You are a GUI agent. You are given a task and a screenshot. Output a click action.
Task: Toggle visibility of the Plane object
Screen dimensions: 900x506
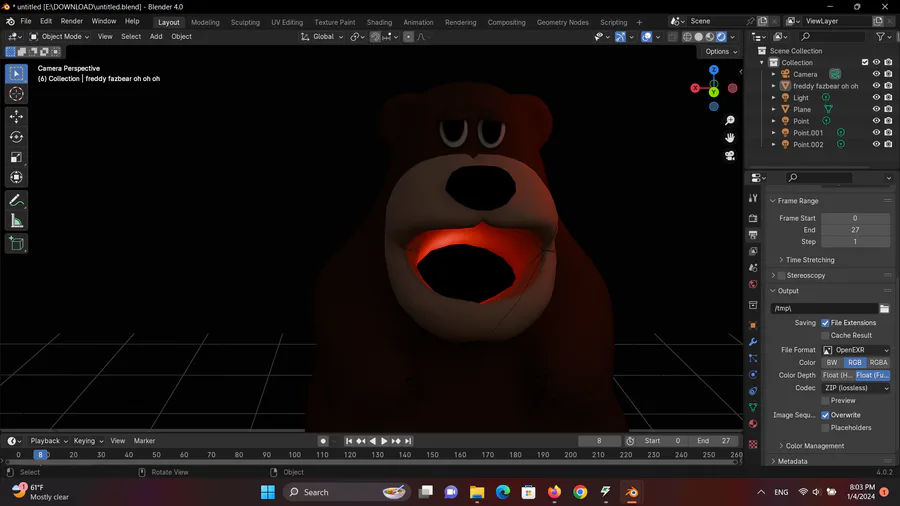[876, 109]
